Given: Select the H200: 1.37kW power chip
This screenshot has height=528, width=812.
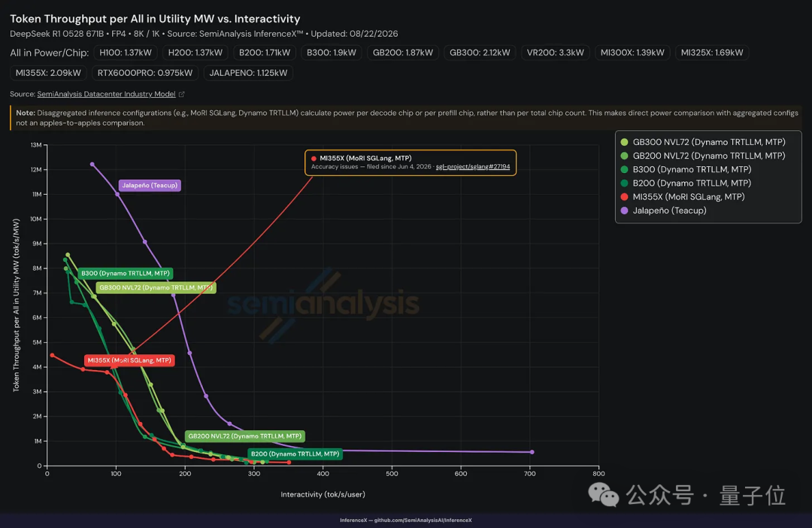Looking at the screenshot, I should tap(195, 53).
